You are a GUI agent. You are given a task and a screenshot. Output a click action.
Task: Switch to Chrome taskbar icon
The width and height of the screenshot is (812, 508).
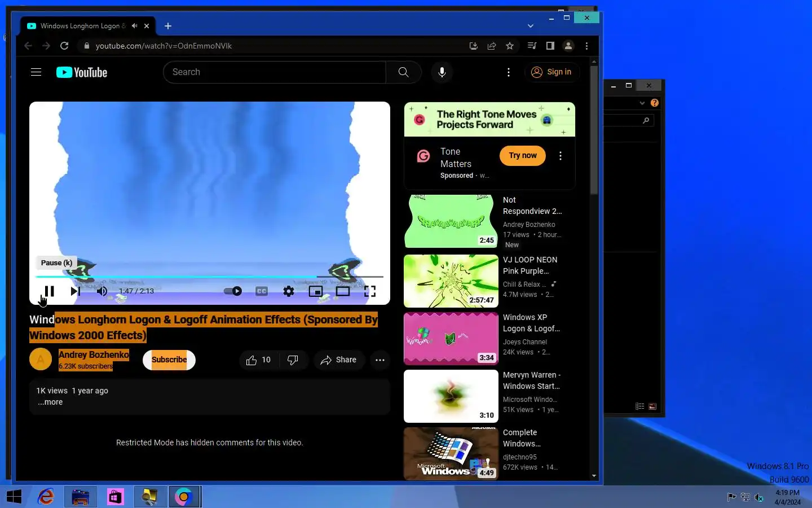point(184,497)
